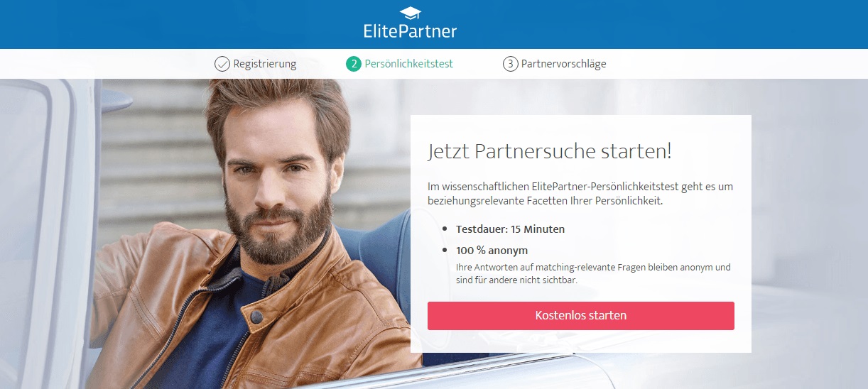Viewport: 868px width, 389px height.
Task: Select the Persönlichkeitstest step label
Action: [x=409, y=64]
